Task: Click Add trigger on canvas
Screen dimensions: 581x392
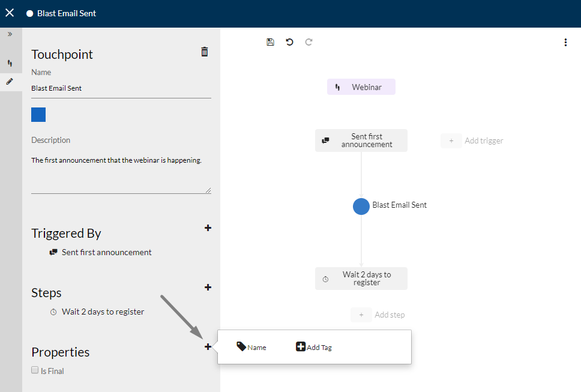Action: (x=472, y=141)
